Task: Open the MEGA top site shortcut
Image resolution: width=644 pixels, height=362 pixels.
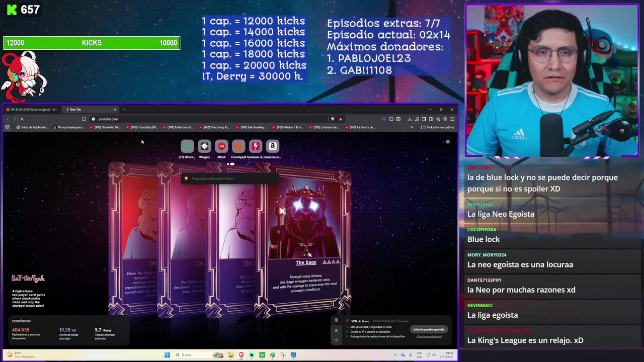Action: coord(221,146)
